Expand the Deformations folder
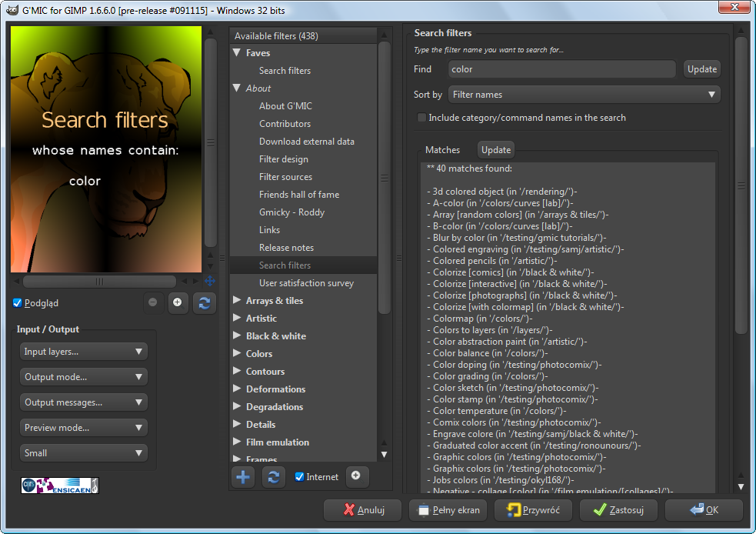 (x=237, y=389)
